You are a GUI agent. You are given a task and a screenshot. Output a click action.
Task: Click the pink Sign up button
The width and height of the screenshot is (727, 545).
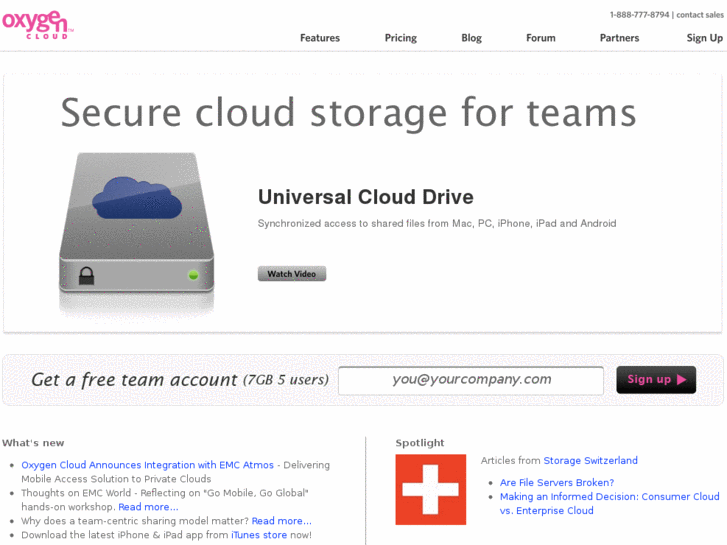(656, 379)
